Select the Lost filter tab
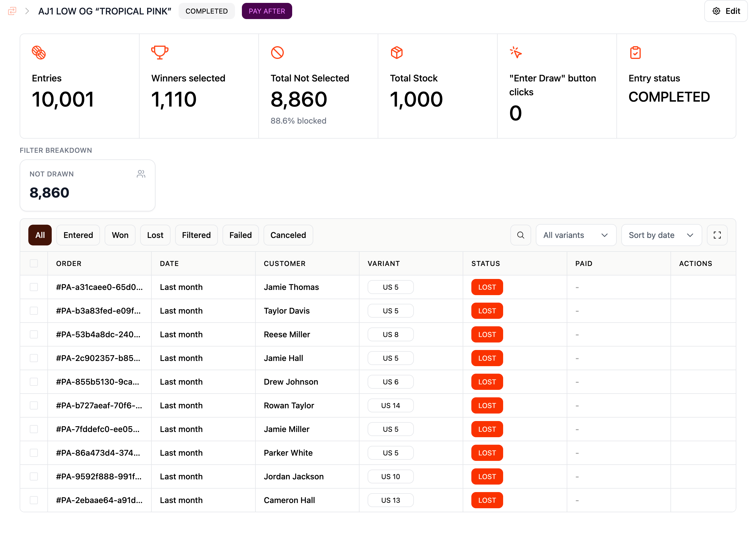This screenshot has height=540, width=756. click(155, 235)
